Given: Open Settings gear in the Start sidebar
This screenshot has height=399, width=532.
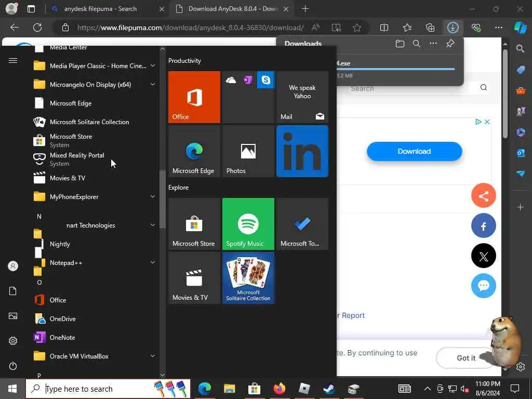Looking at the screenshot, I should [x=13, y=341].
